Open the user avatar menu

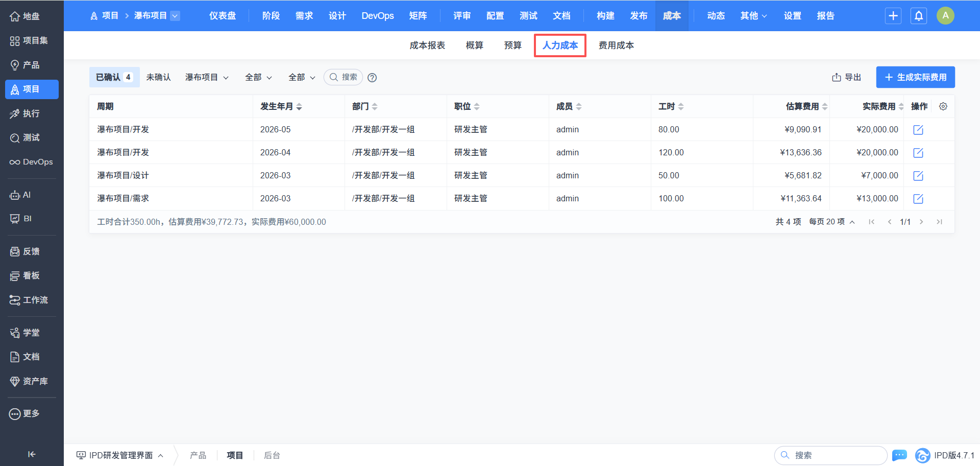click(945, 16)
